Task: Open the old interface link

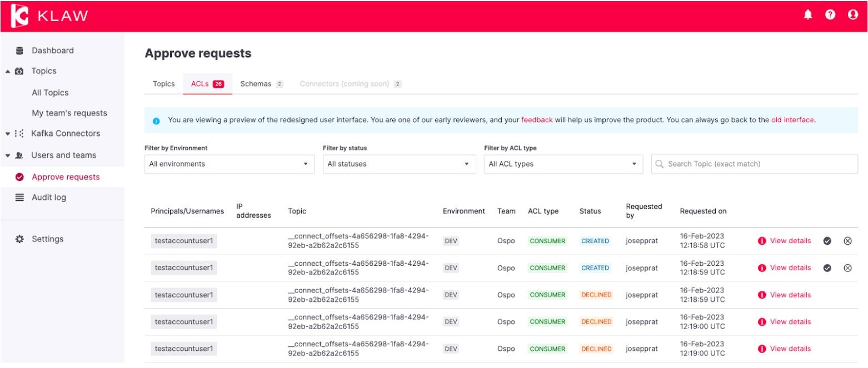Action: click(793, 119)
